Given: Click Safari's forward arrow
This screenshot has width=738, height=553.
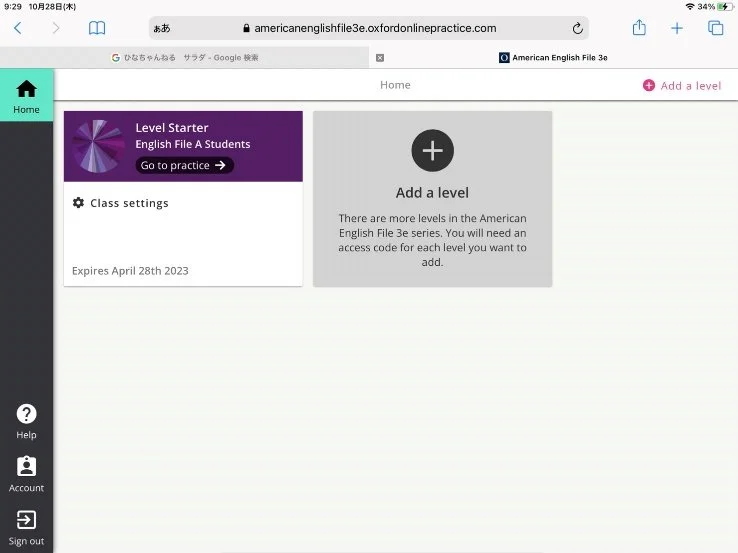Looking at the screenshot, I should click(56, 28).
